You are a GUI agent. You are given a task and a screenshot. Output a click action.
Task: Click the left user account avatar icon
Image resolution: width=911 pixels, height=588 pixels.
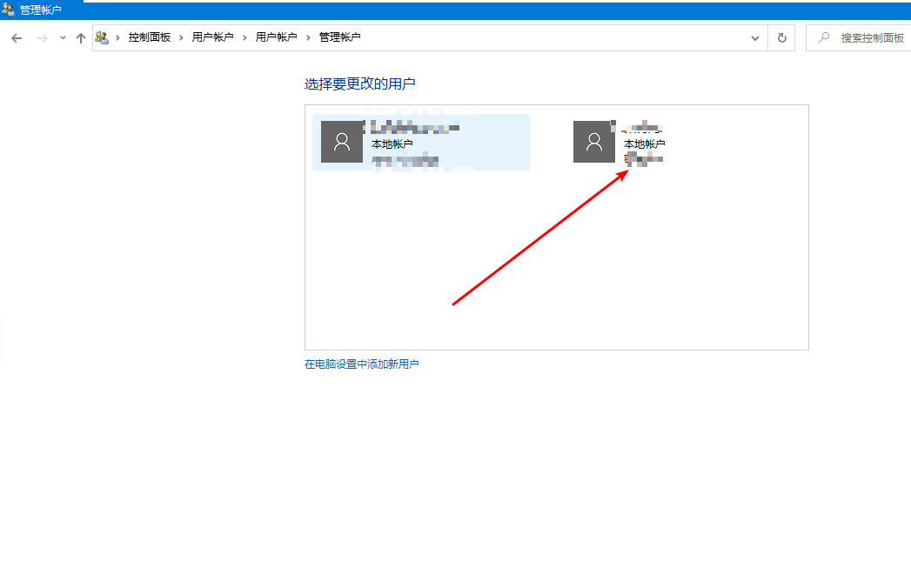[x=342, y=142]
